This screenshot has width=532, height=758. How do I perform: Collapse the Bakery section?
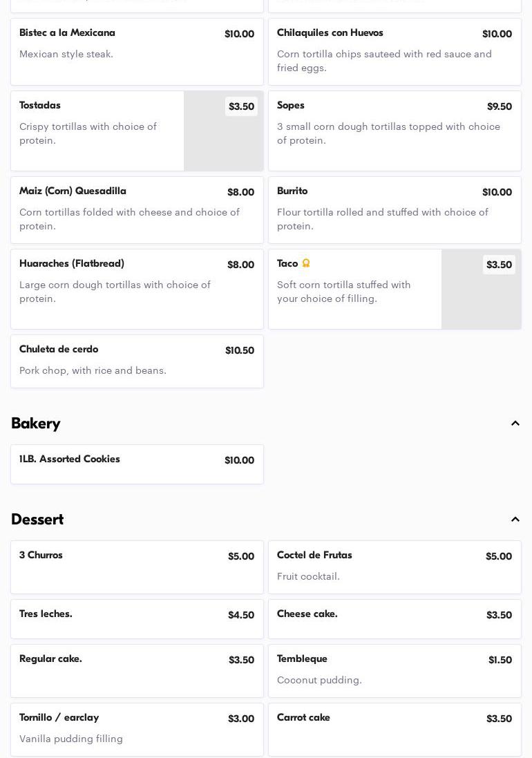pos(515,424)
